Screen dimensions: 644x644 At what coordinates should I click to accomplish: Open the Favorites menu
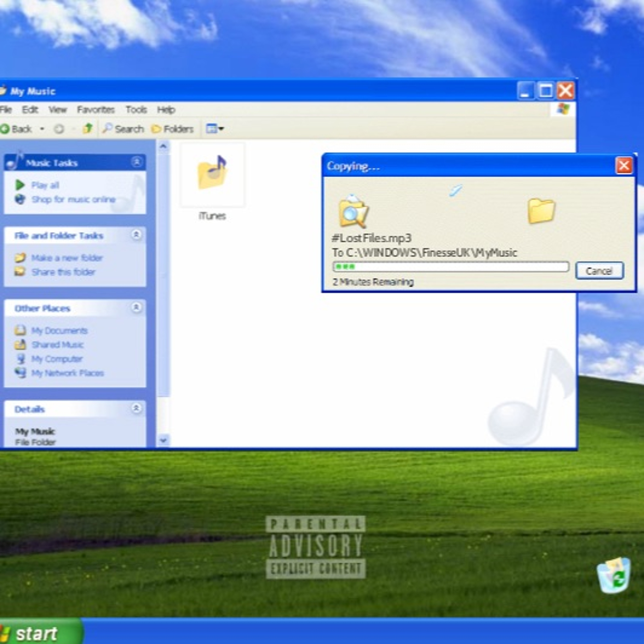coord(96,110)
